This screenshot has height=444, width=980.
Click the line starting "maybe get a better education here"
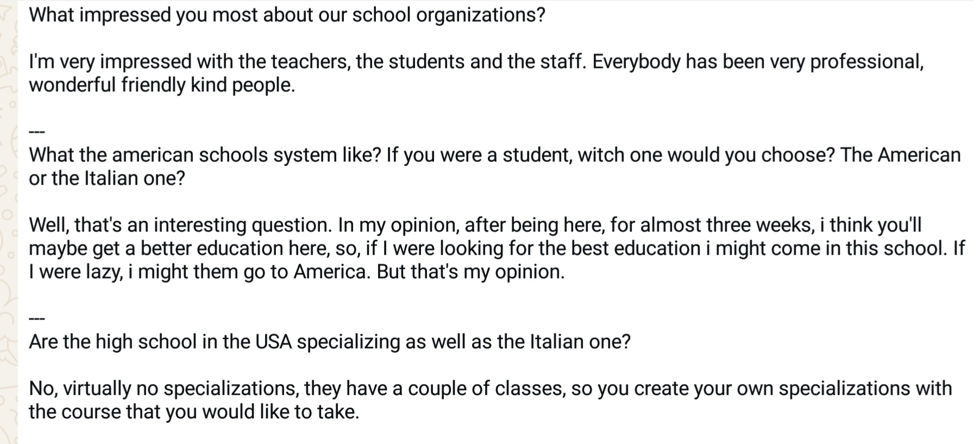(x=497, y=249)
